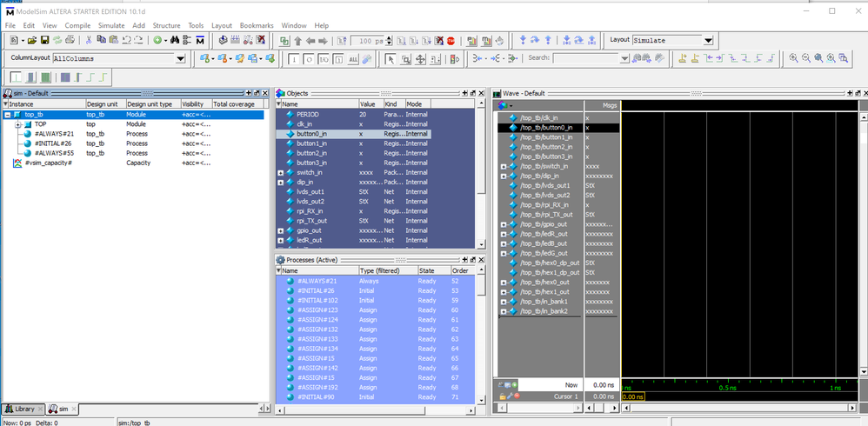The height and width of the screenshot is (426, 868).
Task: Expand the gpio_out bus in Objects panel
Action: 280,230
